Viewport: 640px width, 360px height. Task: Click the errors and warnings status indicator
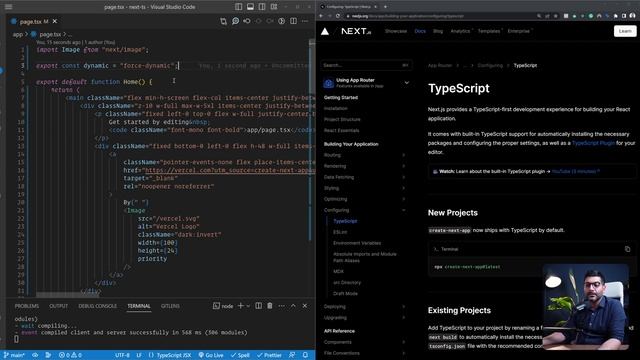[x=70, y=356]
